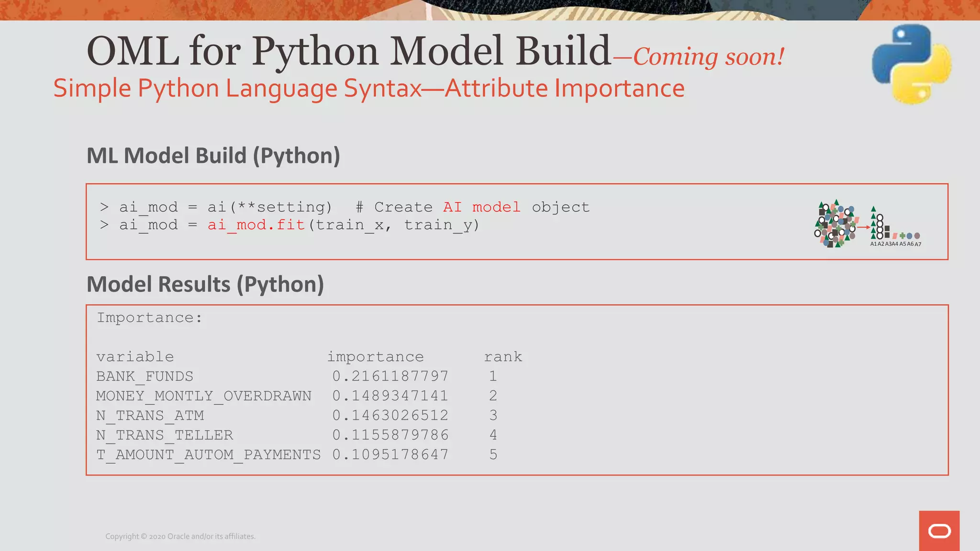This screenshot has height=551, width=980.
Task: Click the 'OML for Python Model Build' title
Action: point(348,51)
